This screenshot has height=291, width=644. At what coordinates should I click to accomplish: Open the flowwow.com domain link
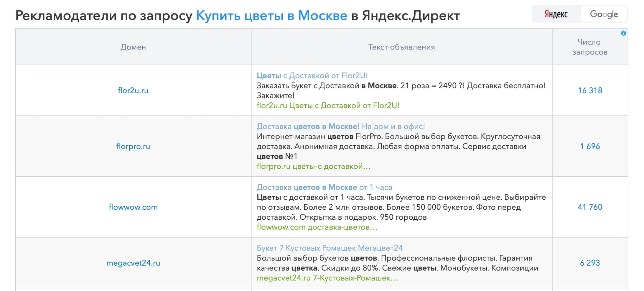(x=133, y=207)
